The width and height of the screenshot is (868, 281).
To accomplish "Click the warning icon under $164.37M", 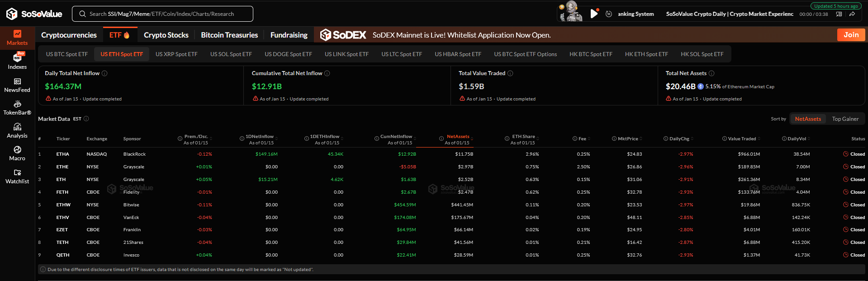I will point(48,98).
